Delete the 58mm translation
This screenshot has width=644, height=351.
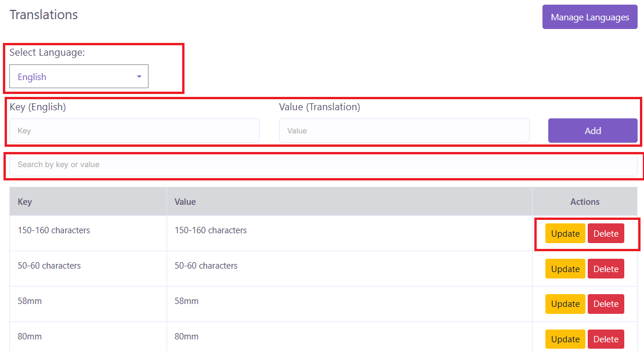point(606,304)
